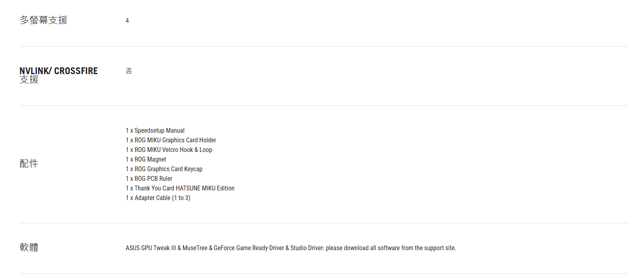Screen dimensions: 644x277
Task: Pick the ROG Magnet accessory line
Action: click(x=146, y=160)
